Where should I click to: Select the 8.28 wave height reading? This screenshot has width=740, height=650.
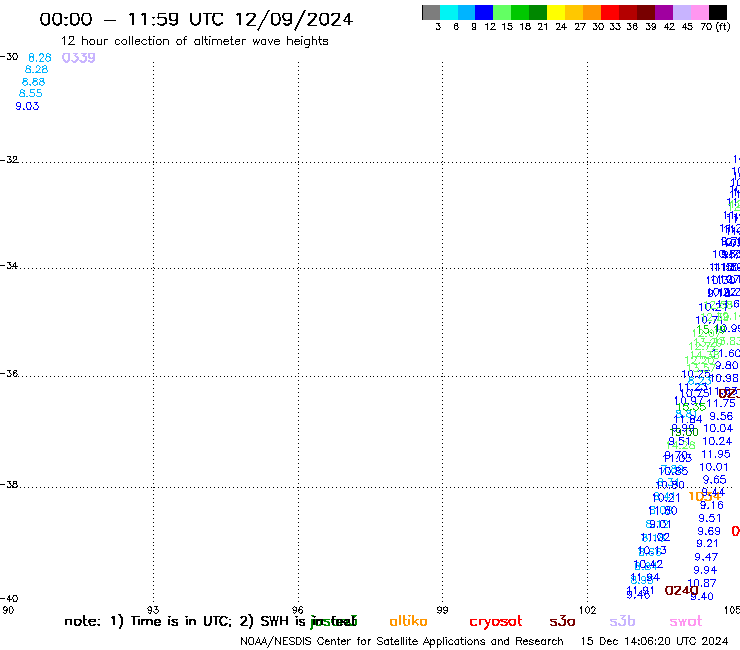point(36,69)
